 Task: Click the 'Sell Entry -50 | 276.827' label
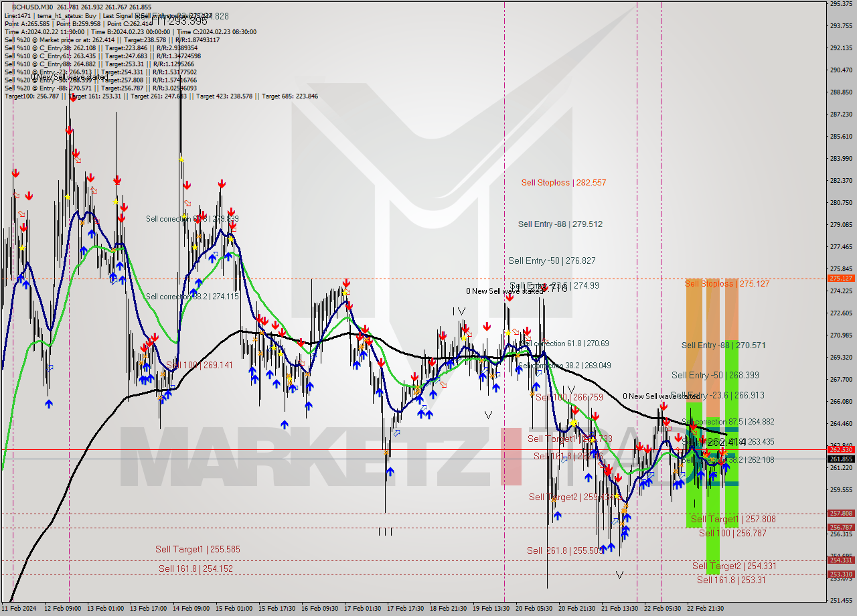[x=552, y=260]
